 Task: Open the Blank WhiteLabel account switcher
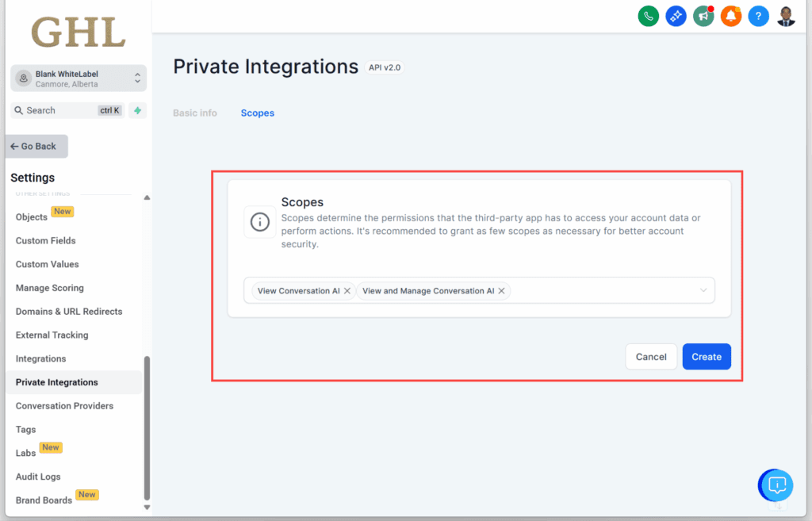(77, 78)
